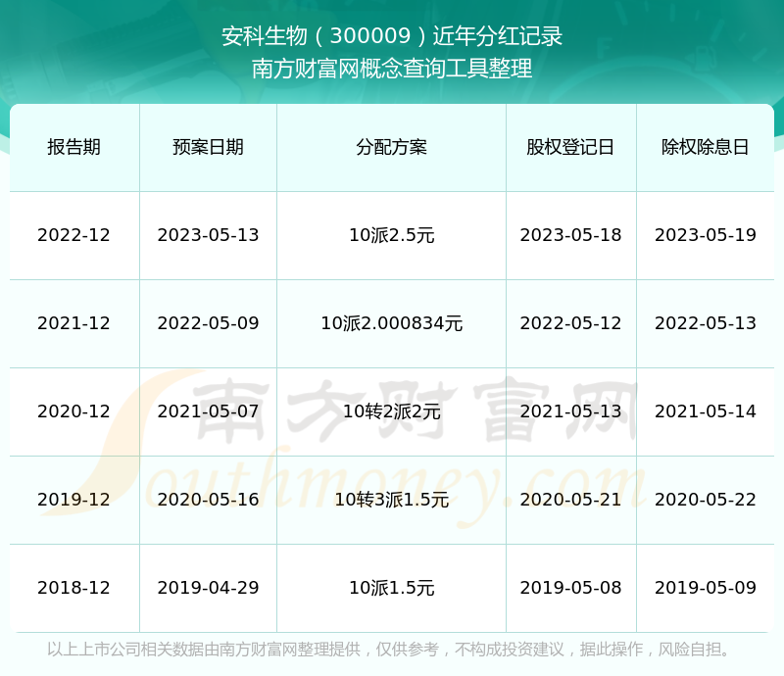Click the subtitle 南方财富网概念查询工具整理
784x676 pixels.
(392, 69)
